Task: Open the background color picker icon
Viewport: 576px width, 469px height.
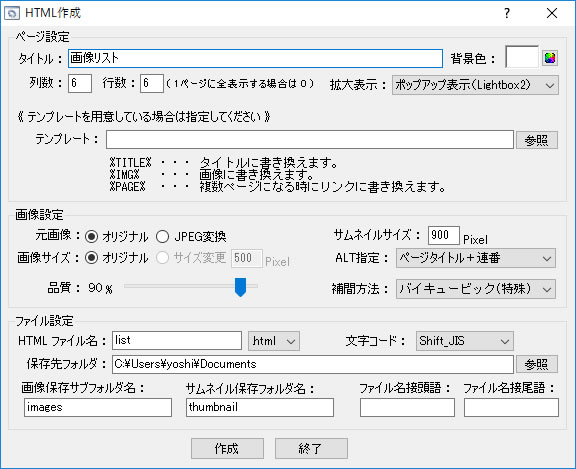Action: point(550,58)
